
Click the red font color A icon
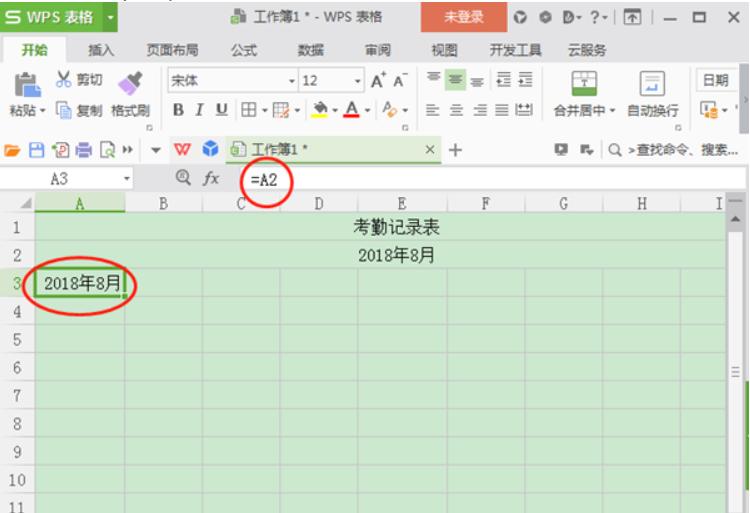(x=352, y=110)
